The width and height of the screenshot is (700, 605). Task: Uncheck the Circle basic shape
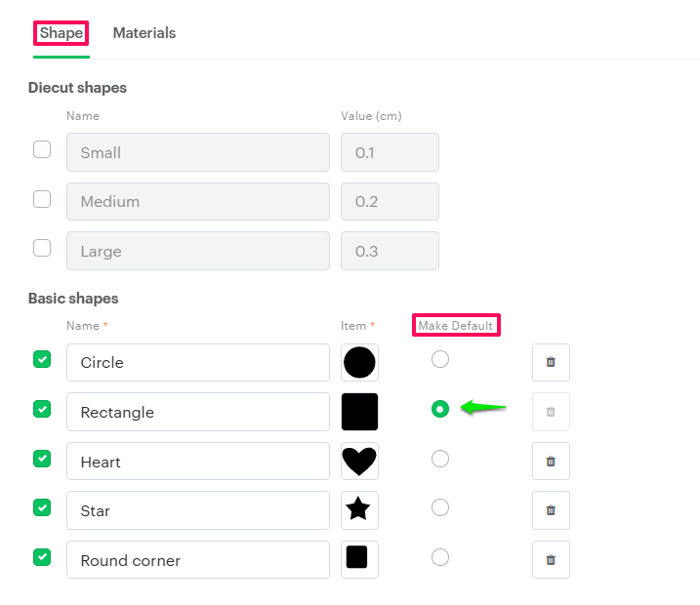(42, 360)
